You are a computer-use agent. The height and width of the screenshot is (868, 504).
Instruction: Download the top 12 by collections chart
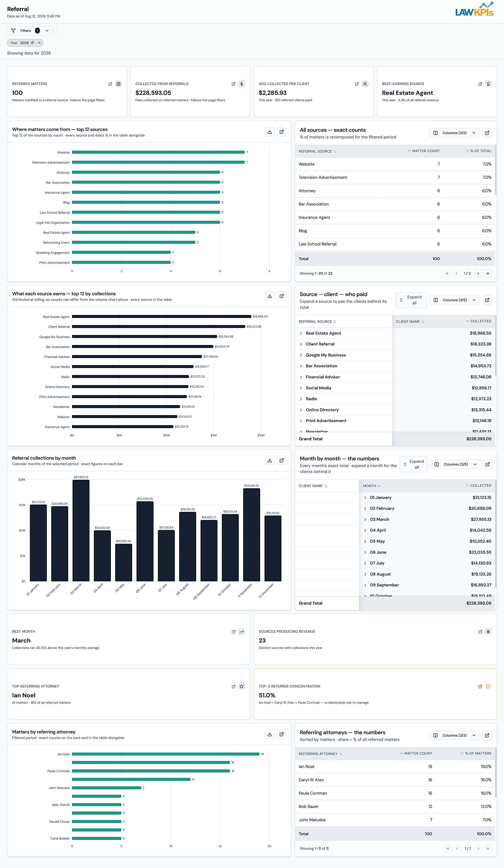270,296
